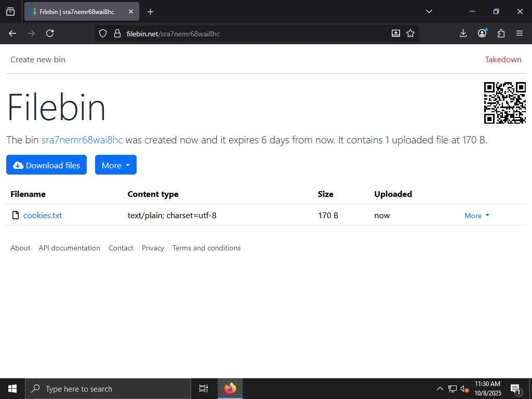Go back to the previous page
The image size is (532, 399).
click(12, 33)
